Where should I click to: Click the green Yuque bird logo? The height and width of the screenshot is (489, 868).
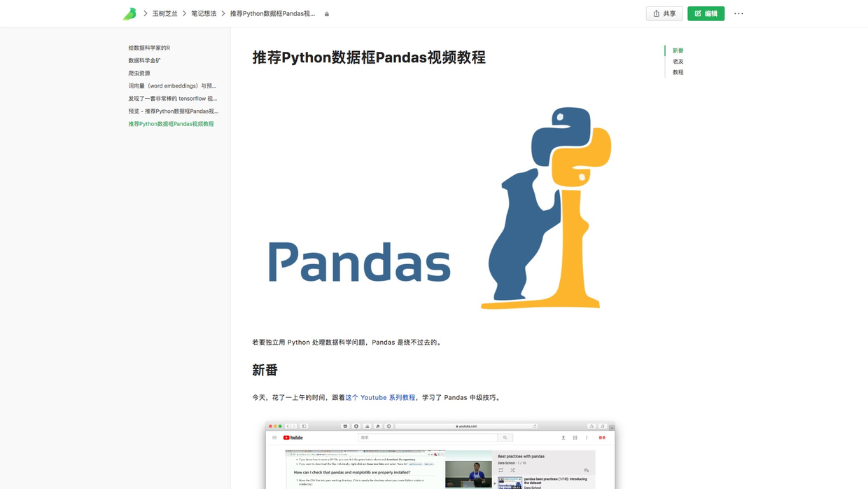click(129, 14)
